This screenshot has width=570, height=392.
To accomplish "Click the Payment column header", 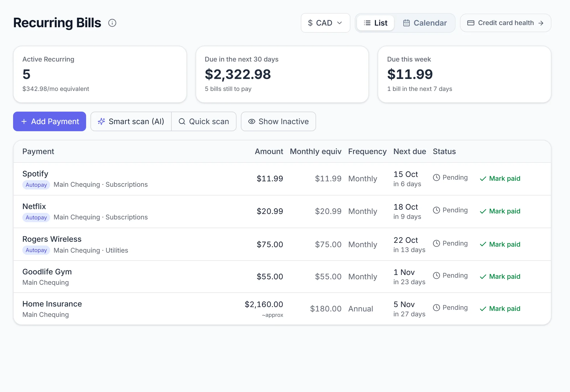I will pyautogui.click(x=38, y=151).
